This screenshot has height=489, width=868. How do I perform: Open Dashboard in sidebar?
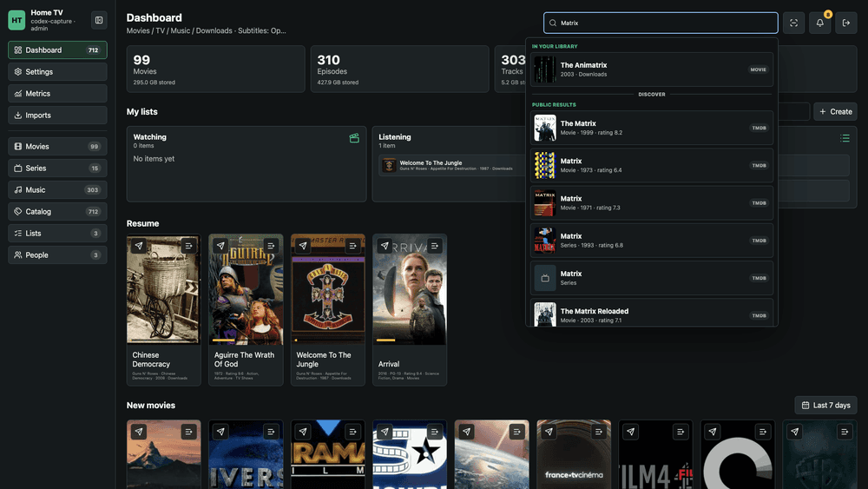57,50
